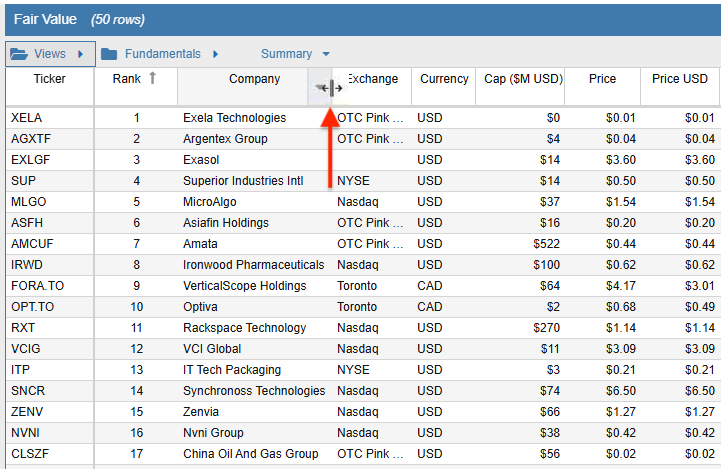The image size is (721, 469).
Task: Open the Summary dropdown arrow
Action: coord(326,54)
